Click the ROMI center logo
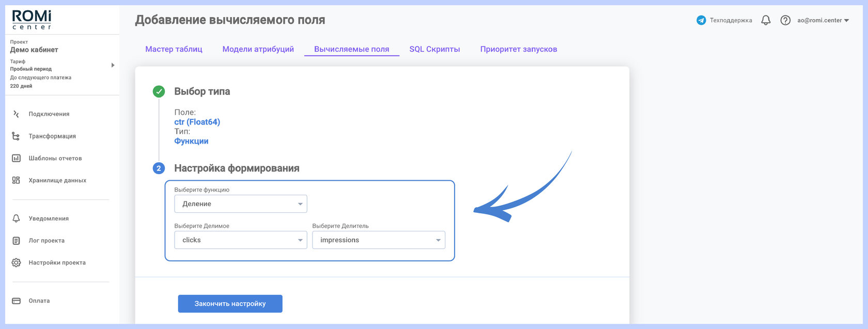The image size is (868, 329). point(32,20)
